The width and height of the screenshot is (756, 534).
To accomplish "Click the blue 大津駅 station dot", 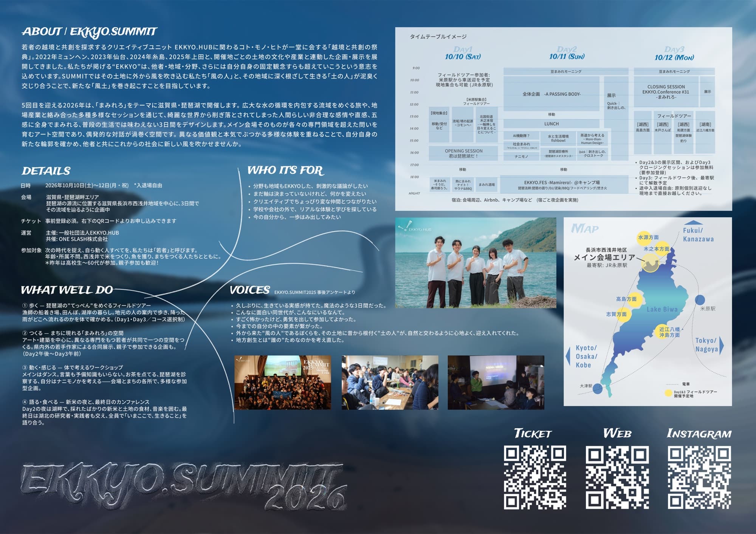I will click(x=598, y=388).
